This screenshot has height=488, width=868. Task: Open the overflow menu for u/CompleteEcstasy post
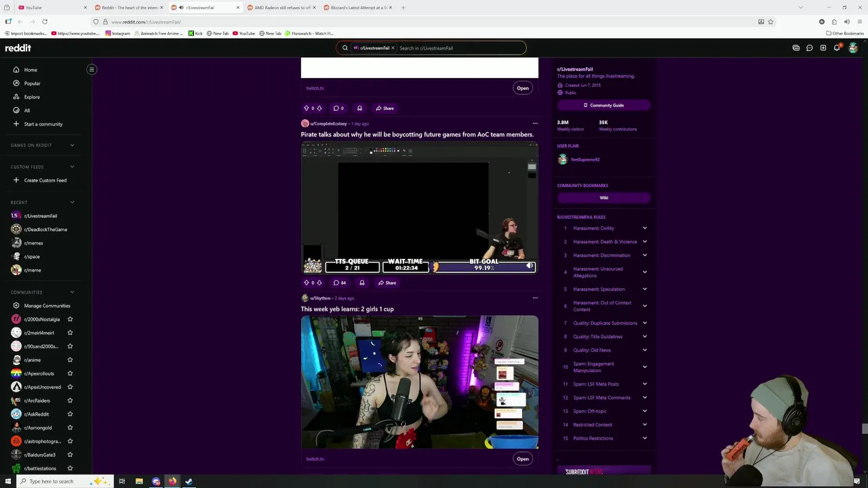[x=535, y=123]
